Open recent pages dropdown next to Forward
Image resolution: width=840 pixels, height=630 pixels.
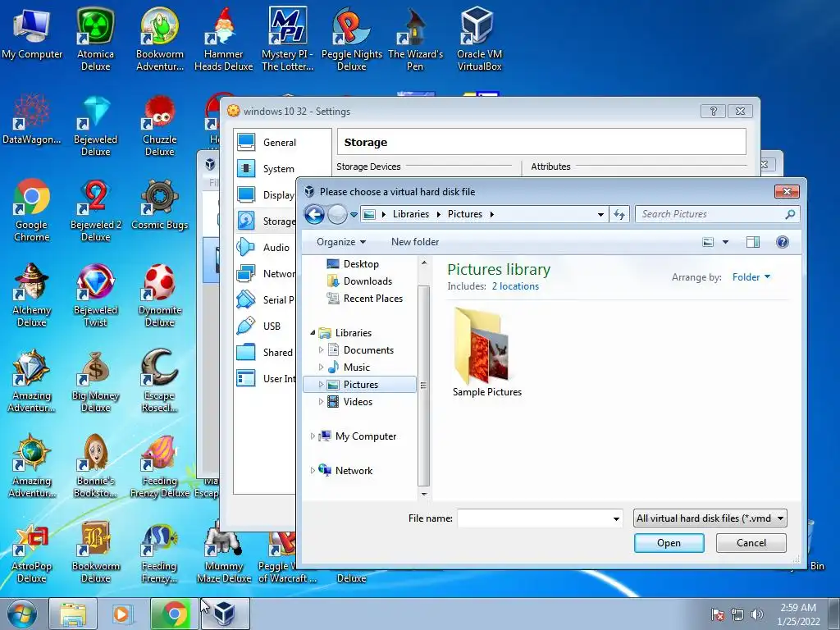[354, 214]
